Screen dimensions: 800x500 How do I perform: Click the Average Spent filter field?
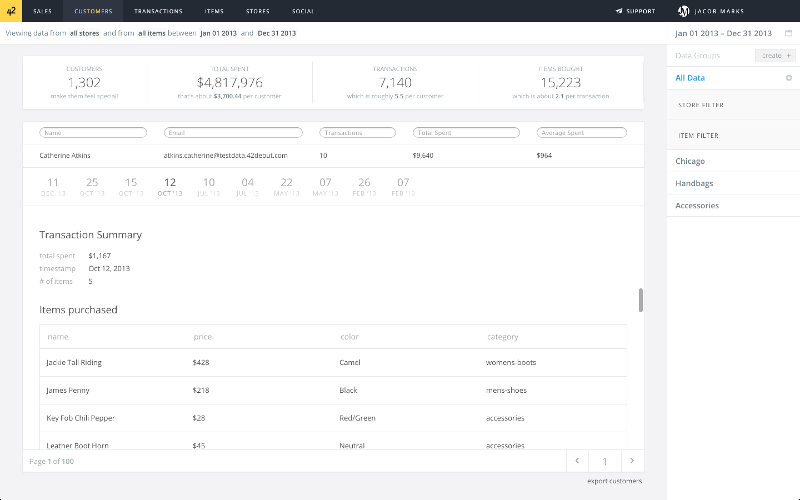click(582, 133)
